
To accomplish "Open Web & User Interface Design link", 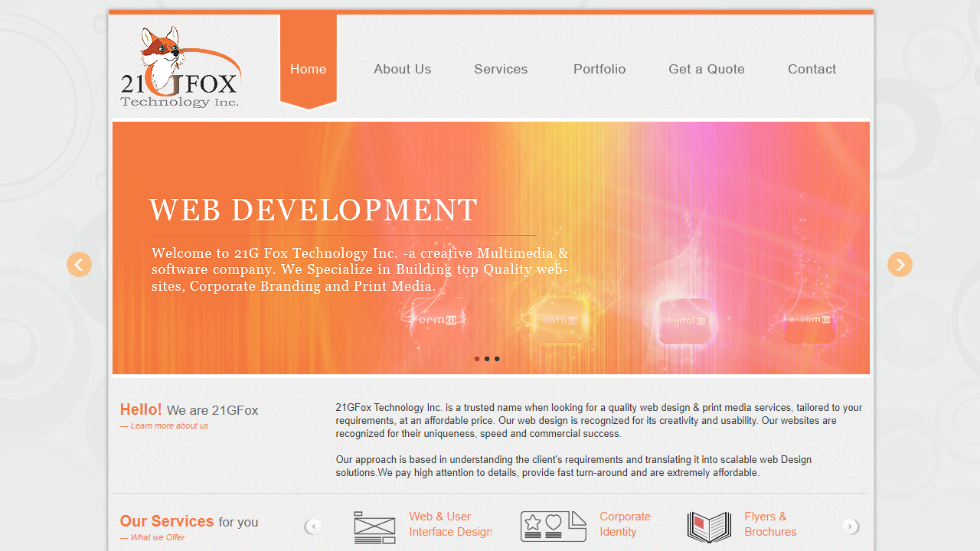I will (450, 524).
